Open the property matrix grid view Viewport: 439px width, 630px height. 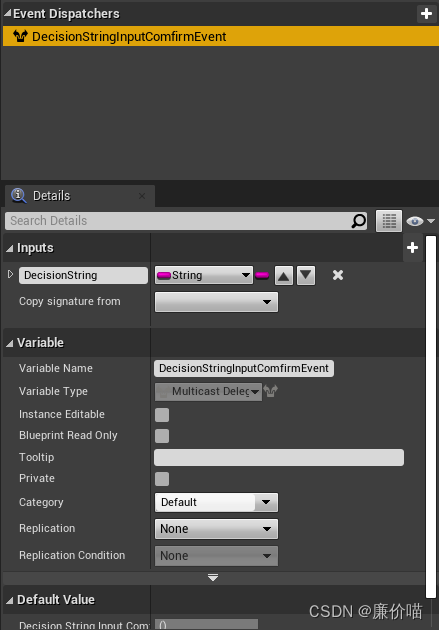389,221
